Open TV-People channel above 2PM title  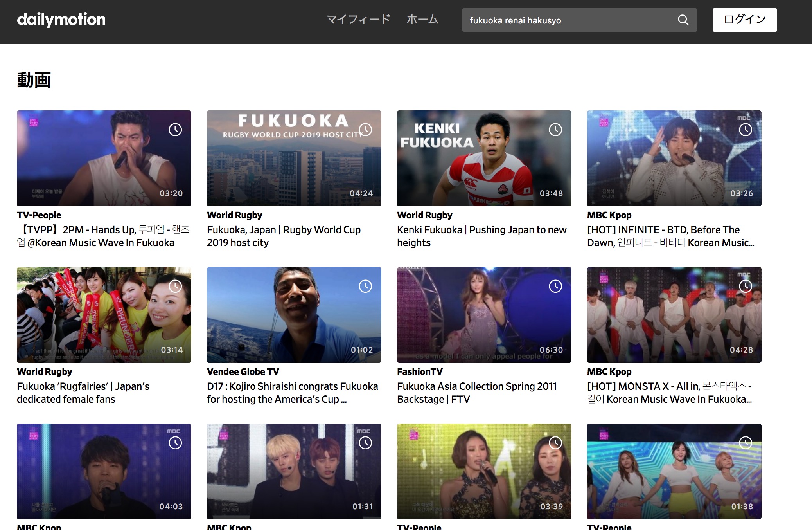[39, 215]
